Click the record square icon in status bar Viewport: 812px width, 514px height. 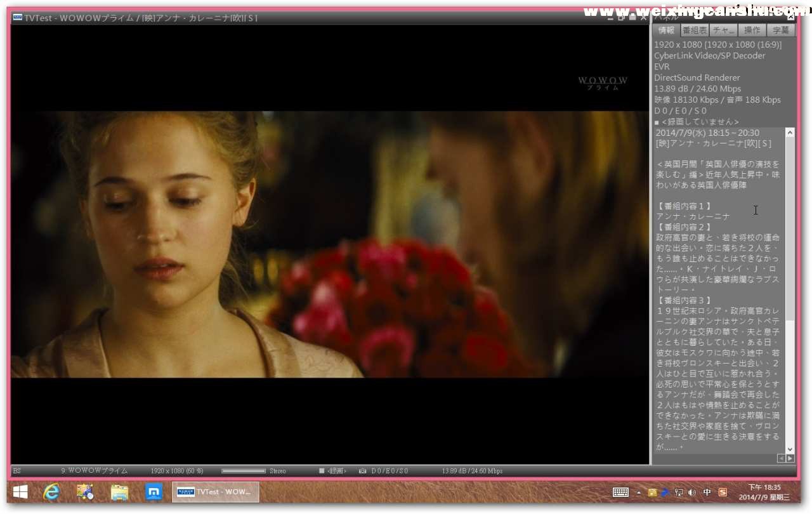click(x=322, y=471)
